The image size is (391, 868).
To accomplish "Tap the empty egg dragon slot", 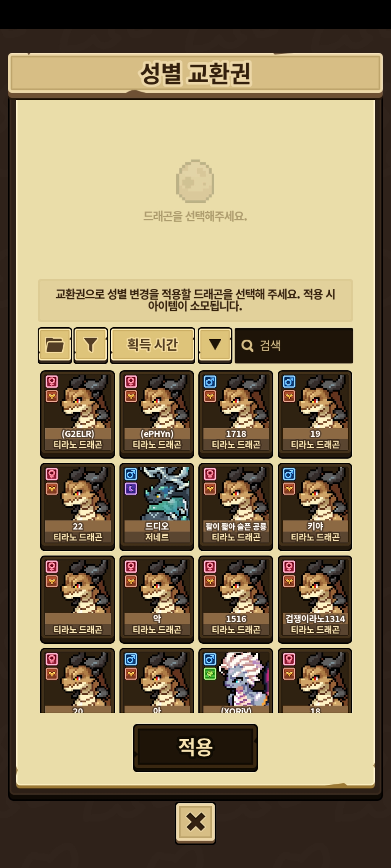I will click(x=195, y=181).
